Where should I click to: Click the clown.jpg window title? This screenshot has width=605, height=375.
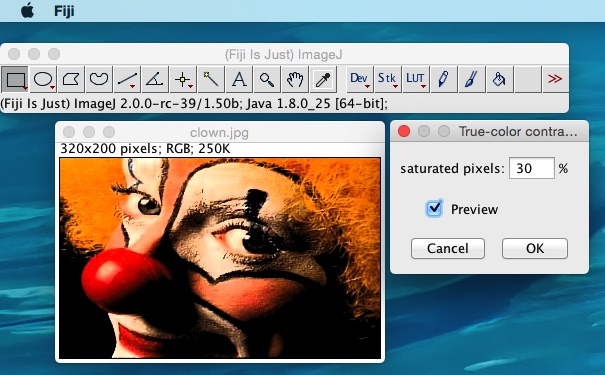click(x=219, y=133)
